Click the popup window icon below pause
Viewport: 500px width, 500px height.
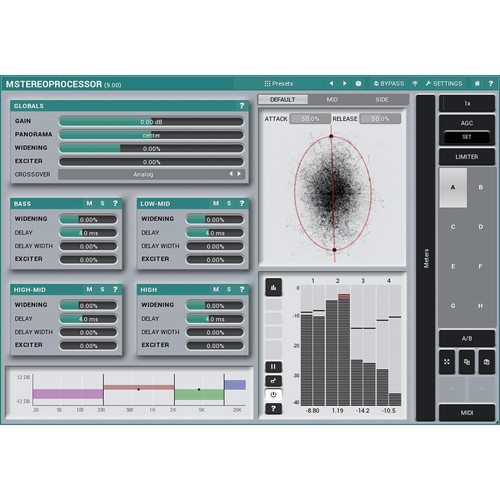273,381
